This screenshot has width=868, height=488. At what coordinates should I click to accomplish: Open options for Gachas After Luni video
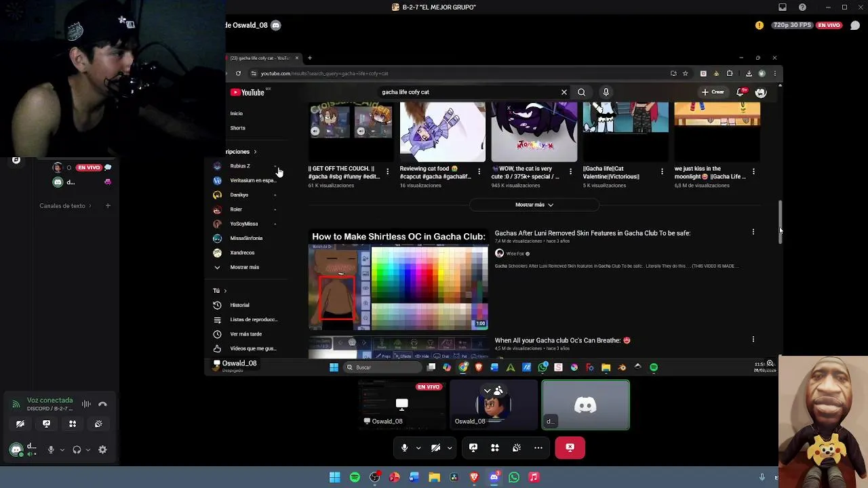tap(753, 232)
